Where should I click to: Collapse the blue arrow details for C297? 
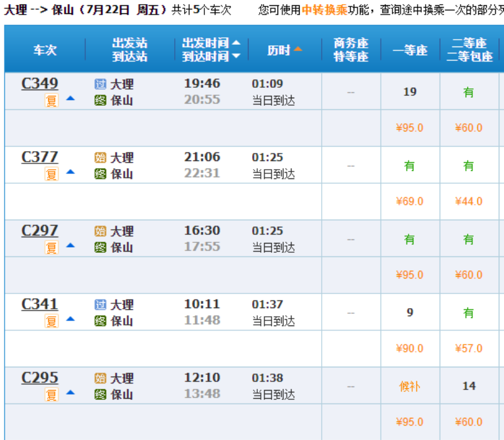(70, 246)
